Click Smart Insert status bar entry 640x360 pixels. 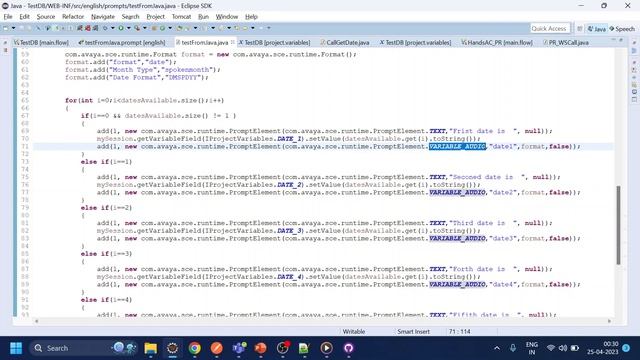coord(413,332)
